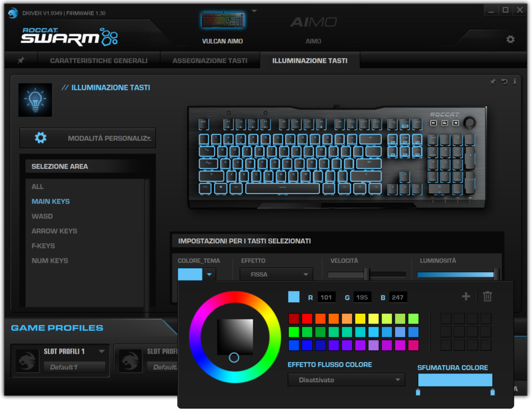Open Assegnazione Tasti tab
Viewport: 532px width, 415px height.
point(210,61)
